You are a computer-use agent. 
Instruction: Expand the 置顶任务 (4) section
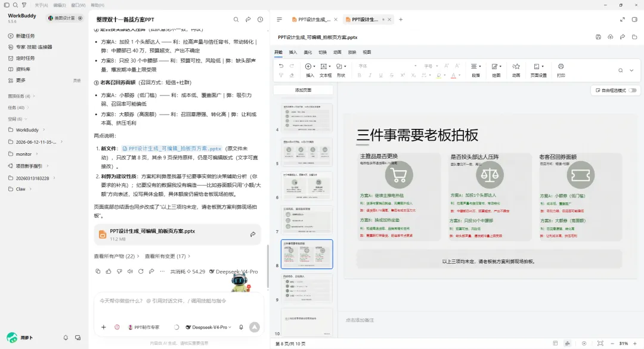pyautogui.click(x=21, y=96)
